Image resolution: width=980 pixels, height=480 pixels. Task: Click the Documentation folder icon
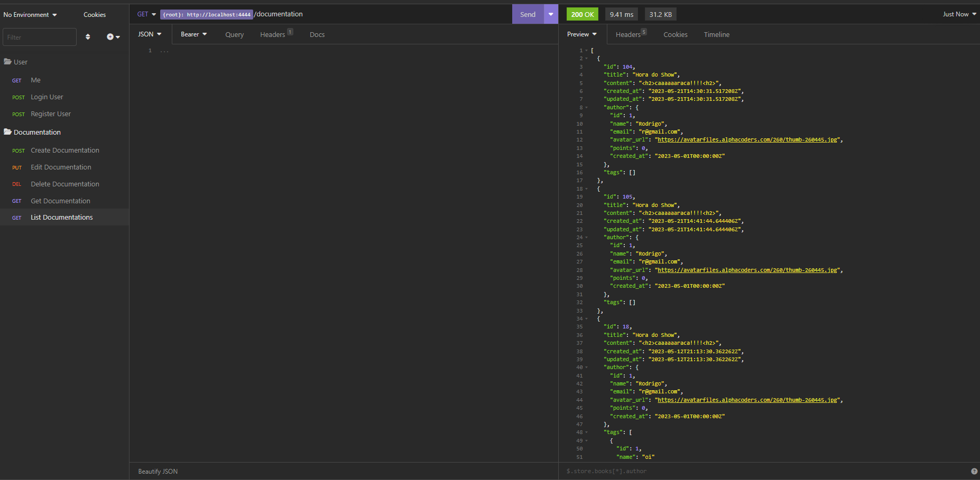(x=7, y=132)
